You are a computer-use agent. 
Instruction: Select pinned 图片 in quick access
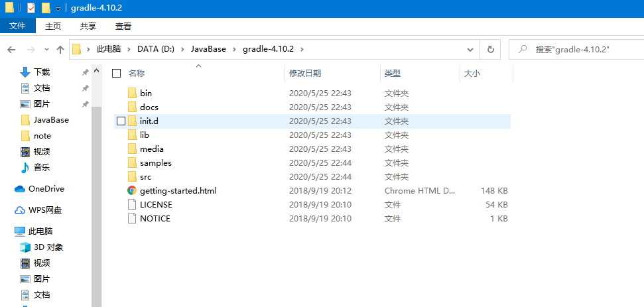pyautogui.click(x=42, y=104)
